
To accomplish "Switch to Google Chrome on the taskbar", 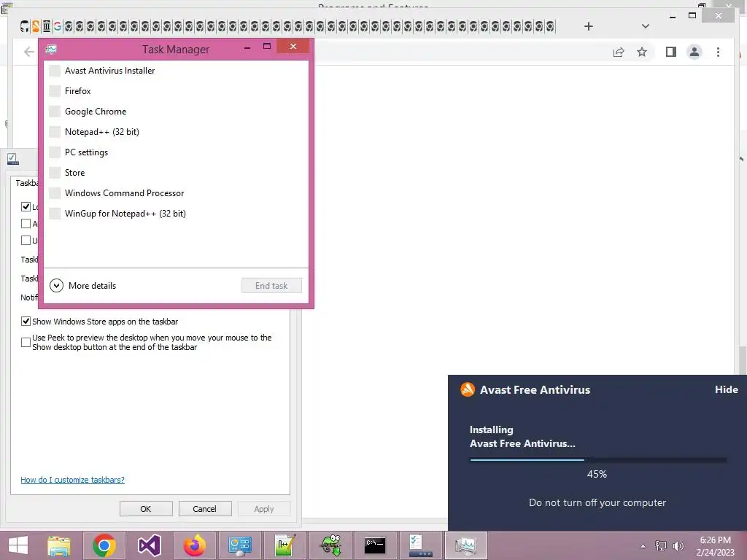I will tap(104, 545).
